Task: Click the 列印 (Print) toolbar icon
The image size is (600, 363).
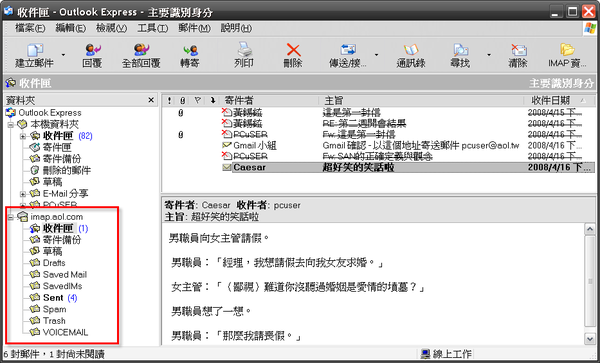Action: [244, 50]
